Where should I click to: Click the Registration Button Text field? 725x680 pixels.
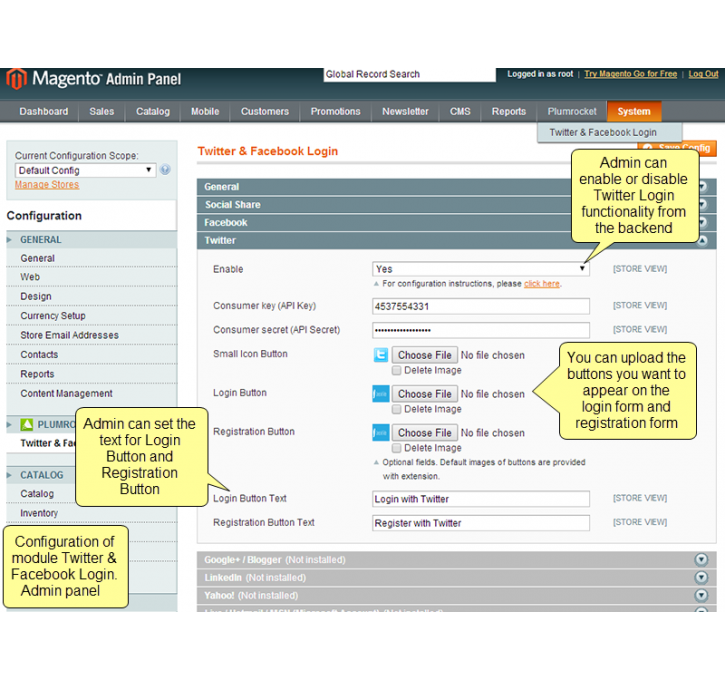[x=480, y=523]
